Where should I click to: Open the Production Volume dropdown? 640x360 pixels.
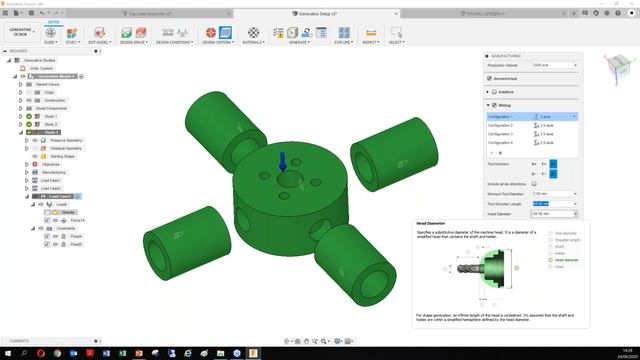(575, 65)
